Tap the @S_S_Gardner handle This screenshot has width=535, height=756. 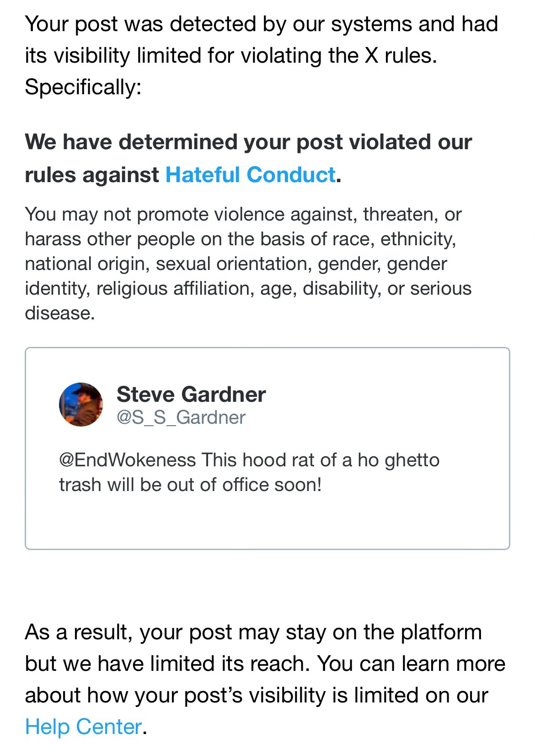point(181,417)
